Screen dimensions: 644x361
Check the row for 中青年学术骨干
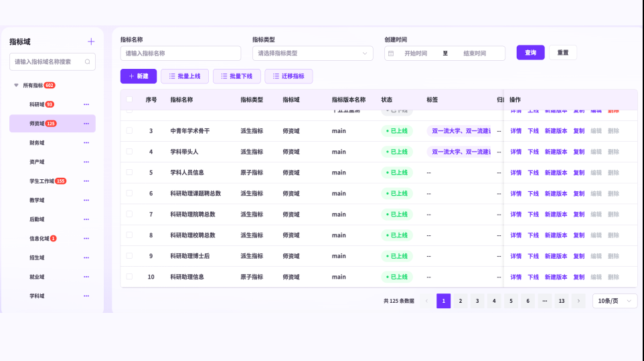coord(129,131)
